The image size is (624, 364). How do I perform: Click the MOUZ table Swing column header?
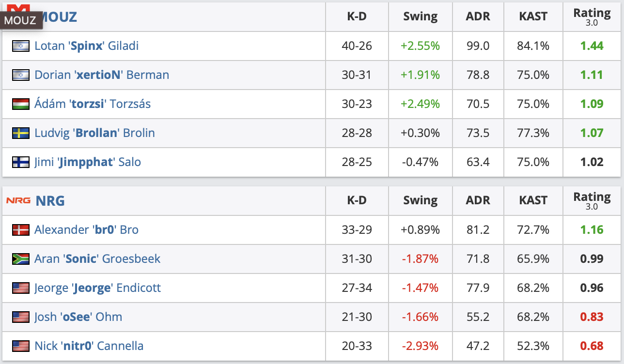tap(420, 16)
